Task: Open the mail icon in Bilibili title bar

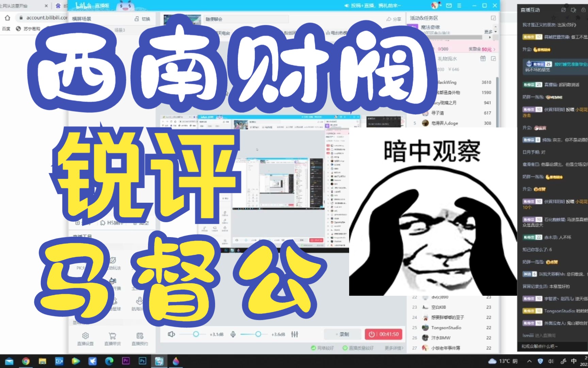Action: [x=449, y=5]
